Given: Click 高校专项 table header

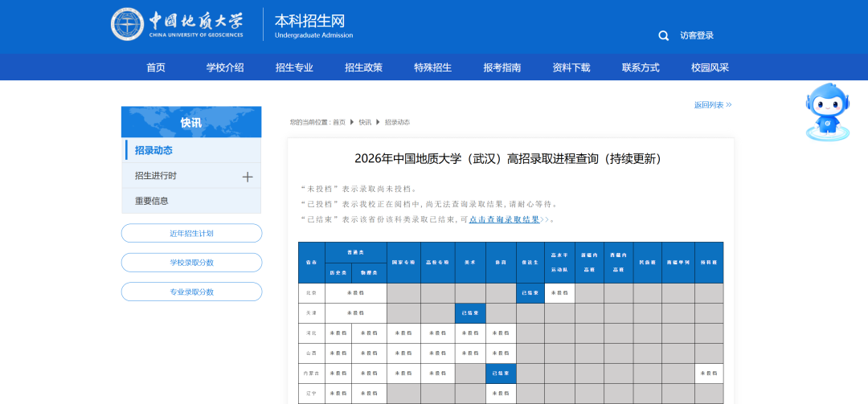Looking at the screenshot, I should (438, 263).
